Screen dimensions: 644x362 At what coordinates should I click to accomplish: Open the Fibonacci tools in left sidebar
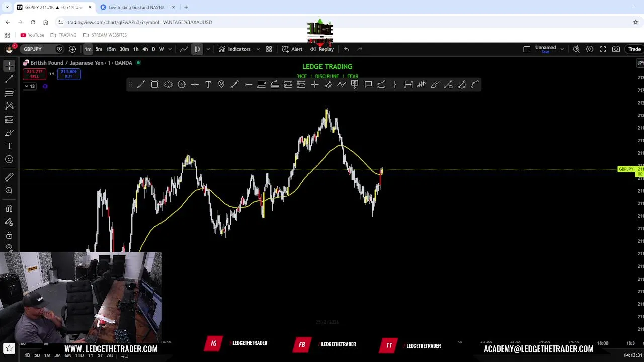(x=9, y=93)
